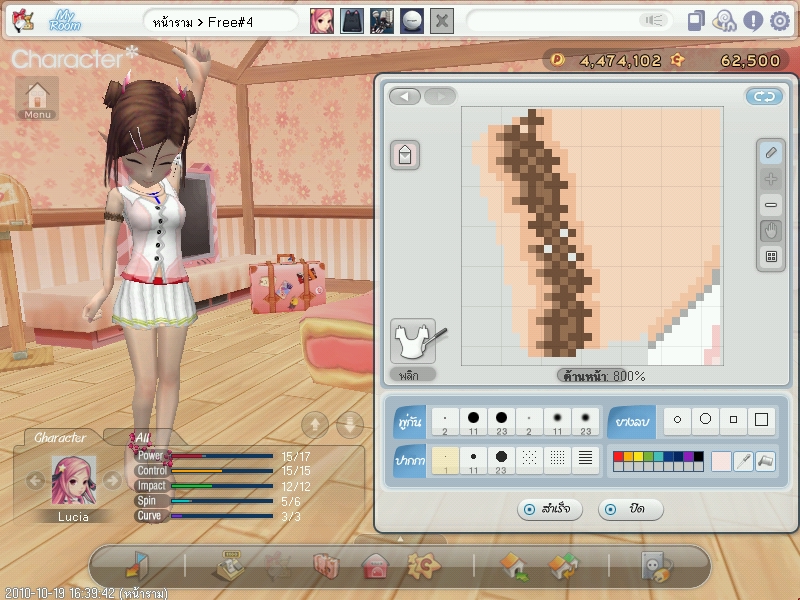Select the golf ball slot in top bar
Viewport: 800px width, 600px height.
(412, 21)
